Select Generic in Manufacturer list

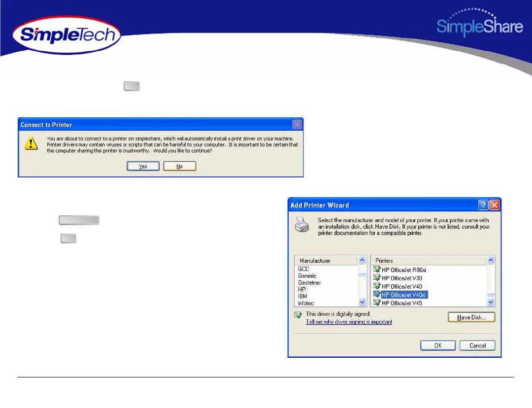[307, 275]
